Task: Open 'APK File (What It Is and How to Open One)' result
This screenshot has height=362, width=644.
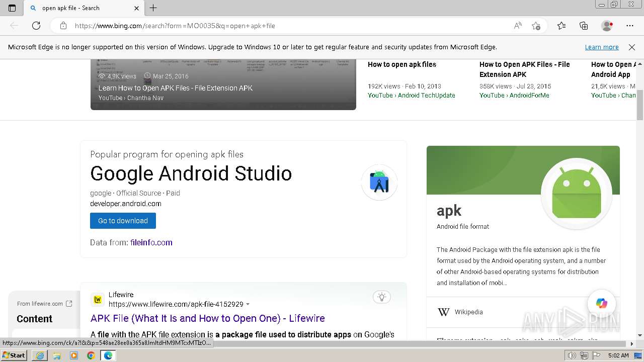Action: (208, 318)
